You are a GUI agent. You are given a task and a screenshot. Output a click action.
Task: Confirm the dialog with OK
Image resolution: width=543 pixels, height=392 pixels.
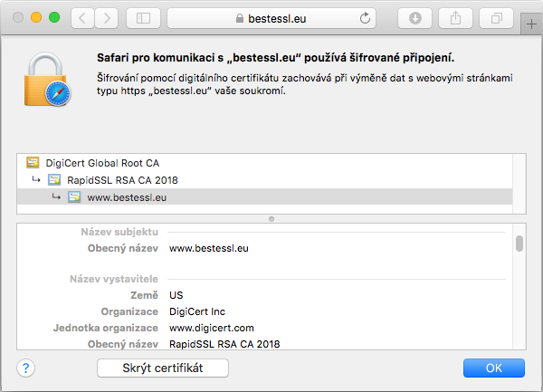point(494,368)
